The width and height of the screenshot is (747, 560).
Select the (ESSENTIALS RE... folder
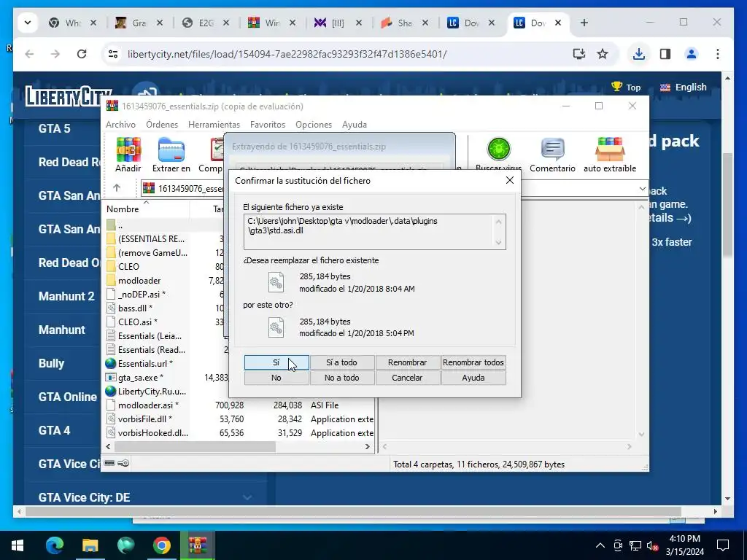151,239
